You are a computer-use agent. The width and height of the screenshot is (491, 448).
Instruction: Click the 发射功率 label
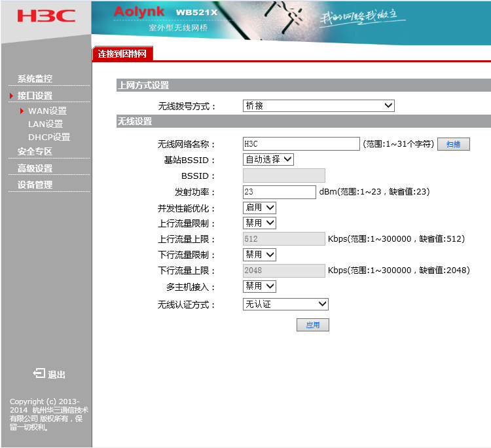coord(195,192)
